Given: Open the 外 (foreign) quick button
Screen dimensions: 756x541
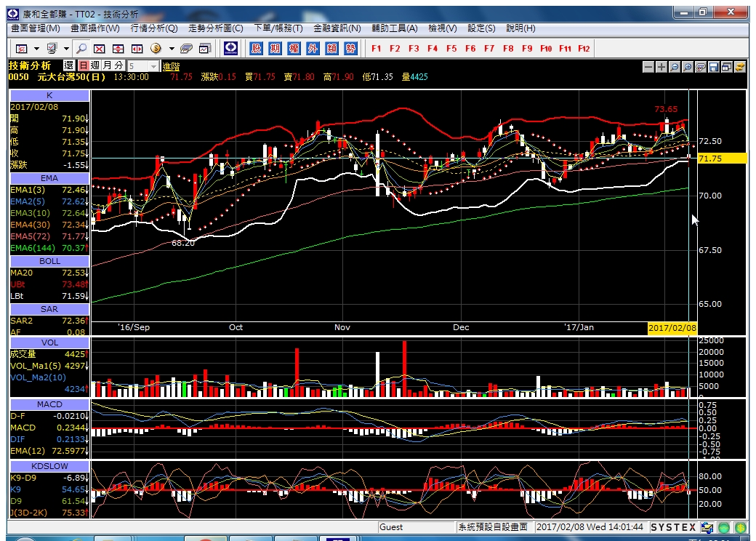Looking at the screenshot, I should [x=313, y=48].
